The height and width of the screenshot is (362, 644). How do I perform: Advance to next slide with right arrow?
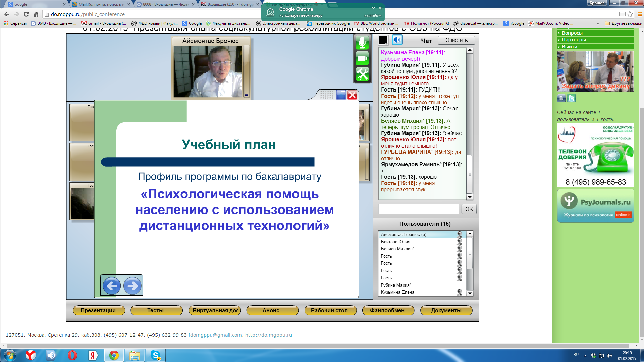coord(132,286)
